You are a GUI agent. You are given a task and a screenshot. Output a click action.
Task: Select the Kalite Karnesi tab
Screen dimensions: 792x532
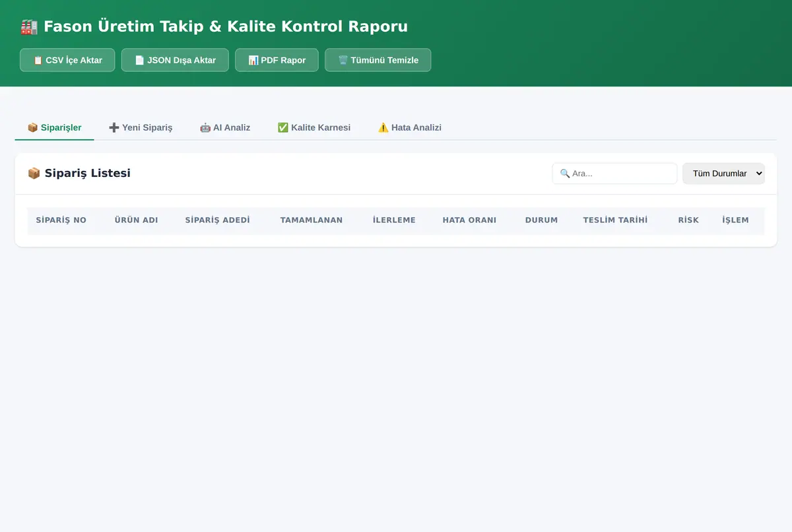(x=314, y=127)
